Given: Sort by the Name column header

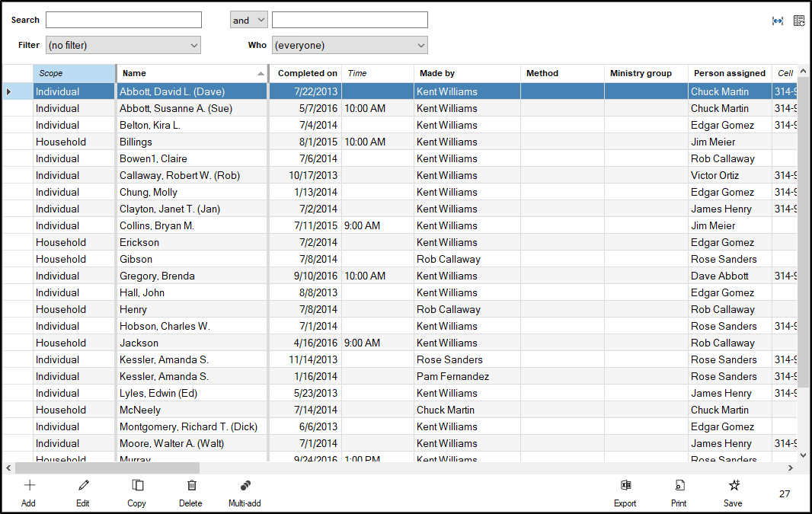Looking at the screenshot, I should tap(190, 74).
